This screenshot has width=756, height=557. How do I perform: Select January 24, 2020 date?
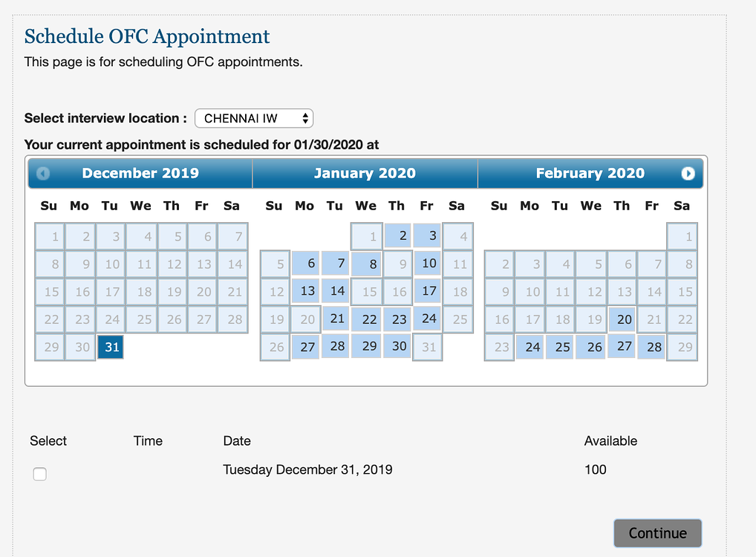(428, 319)
